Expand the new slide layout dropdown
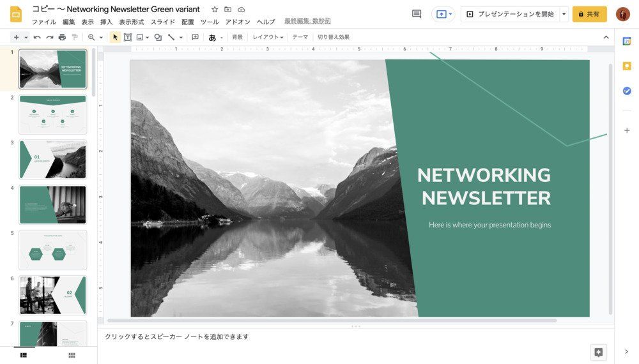 point(26,38)
